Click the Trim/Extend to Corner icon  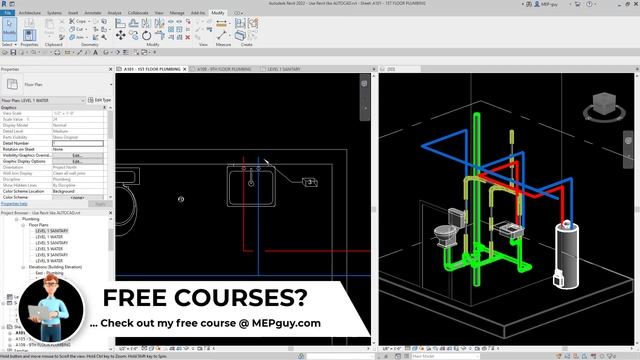pos(160,36)
